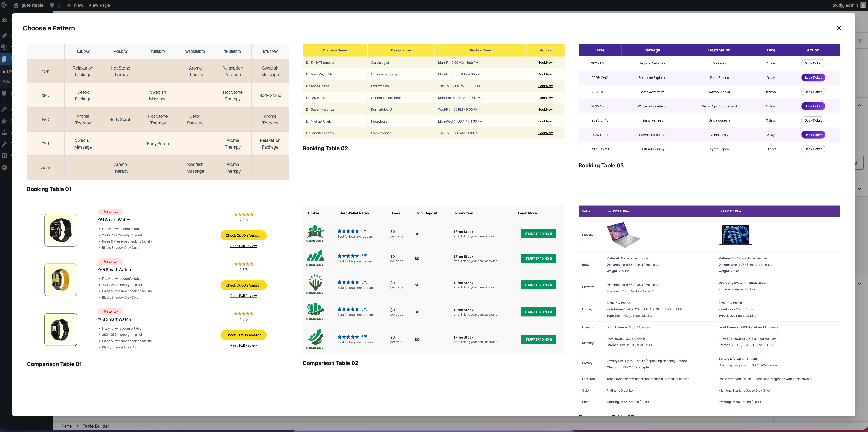Click Table Builder in the breadcrumb
This screenshot has height=432, width=868.
click(x=96, y=426)
